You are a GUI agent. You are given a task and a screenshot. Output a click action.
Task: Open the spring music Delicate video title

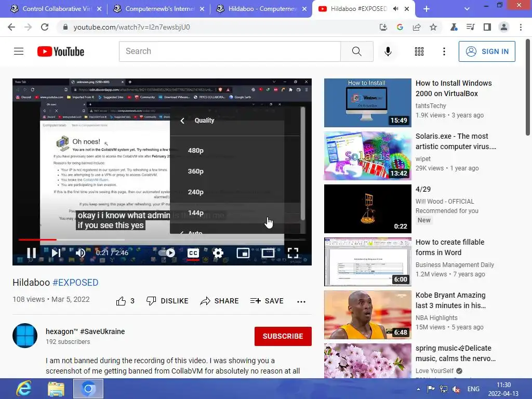455,353
